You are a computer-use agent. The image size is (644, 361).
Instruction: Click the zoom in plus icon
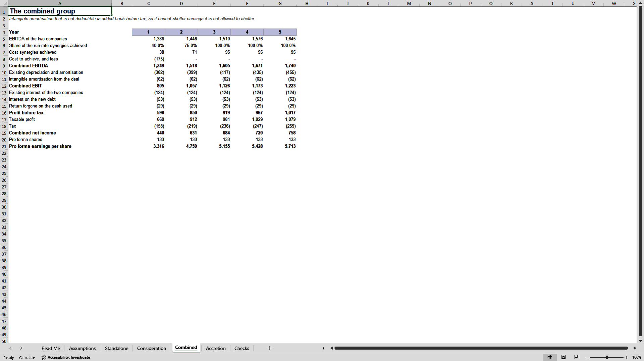click(x=626, y=357)
